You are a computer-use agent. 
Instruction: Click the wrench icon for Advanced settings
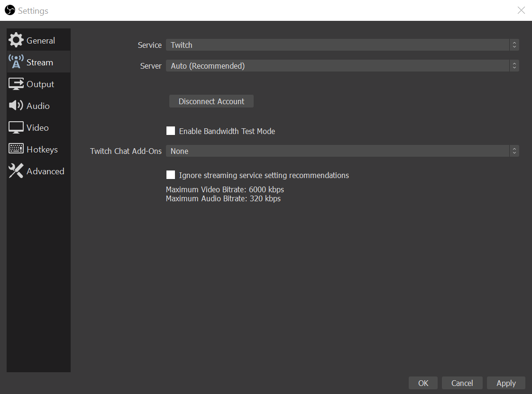[x=16, y=171]
